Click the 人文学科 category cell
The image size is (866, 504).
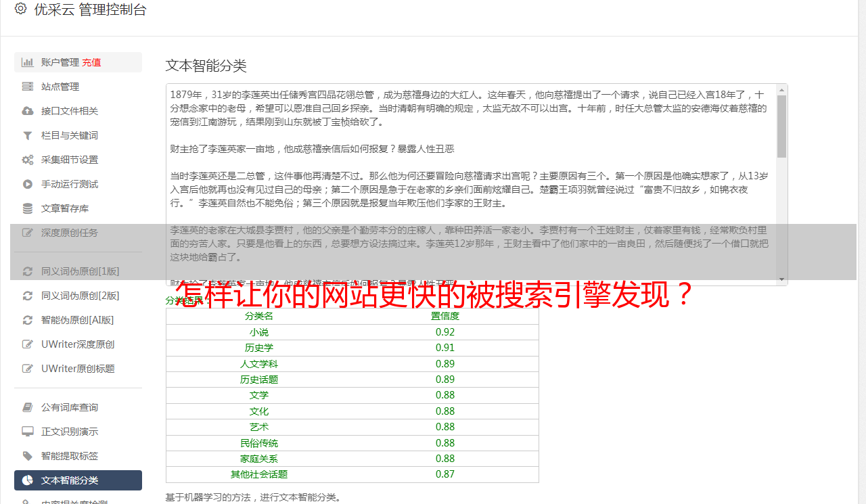point(259,364)
